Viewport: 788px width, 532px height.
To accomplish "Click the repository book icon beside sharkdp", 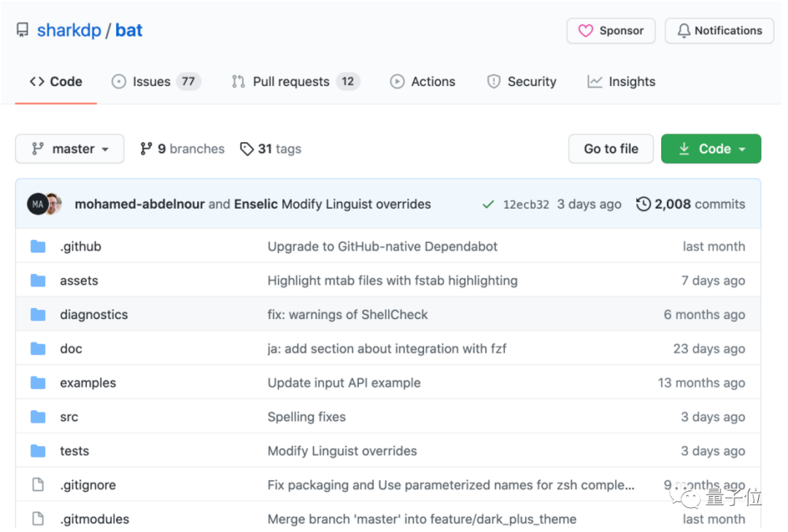I will (x=23, y=30).
